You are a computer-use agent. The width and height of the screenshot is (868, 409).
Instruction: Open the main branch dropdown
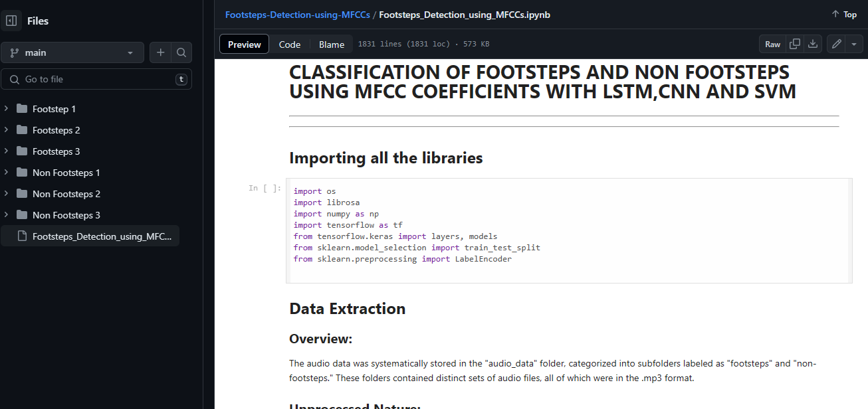(x=72, y=52)
